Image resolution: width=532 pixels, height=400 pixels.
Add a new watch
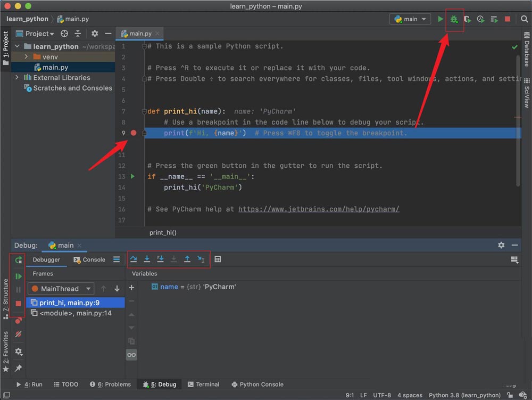click(x=131, y=288)
